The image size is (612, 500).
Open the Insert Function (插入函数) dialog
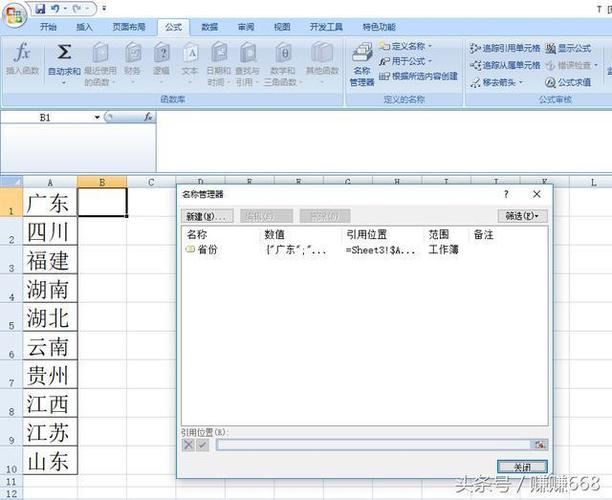point(22,59)
